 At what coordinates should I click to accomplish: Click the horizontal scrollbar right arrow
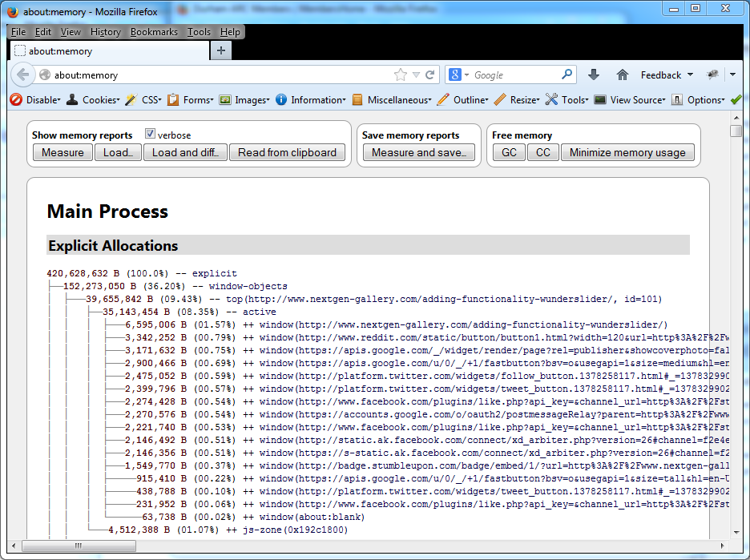click(722, 546)
